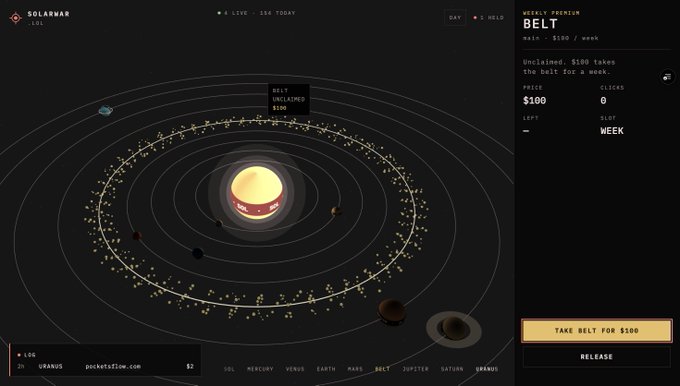Viewport: 680px width, 386px height.
Task: Click the 2h timestamp in log
Action: pos(20,366)
